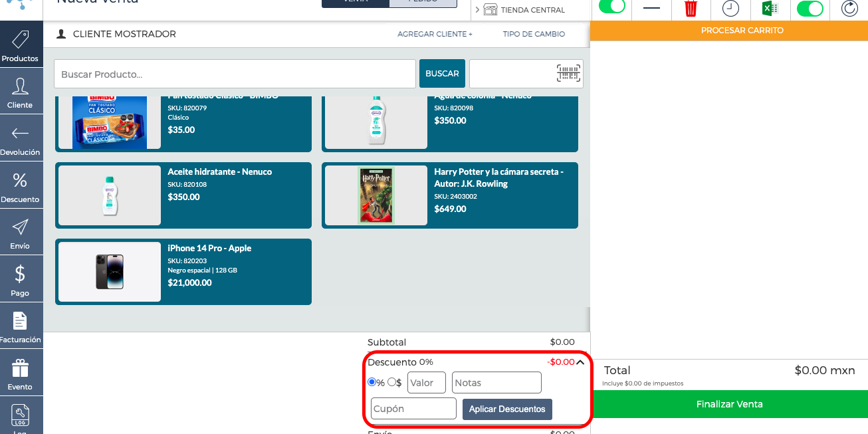Select the Harry Potter book cover image
This screenshot has width=868, height=434.
pos(376,195)
